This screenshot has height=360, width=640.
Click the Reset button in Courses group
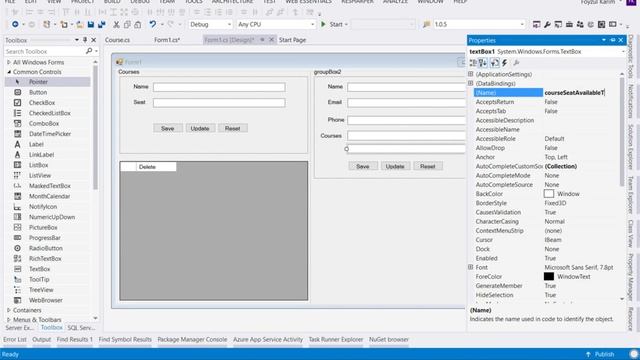[233, 128]
